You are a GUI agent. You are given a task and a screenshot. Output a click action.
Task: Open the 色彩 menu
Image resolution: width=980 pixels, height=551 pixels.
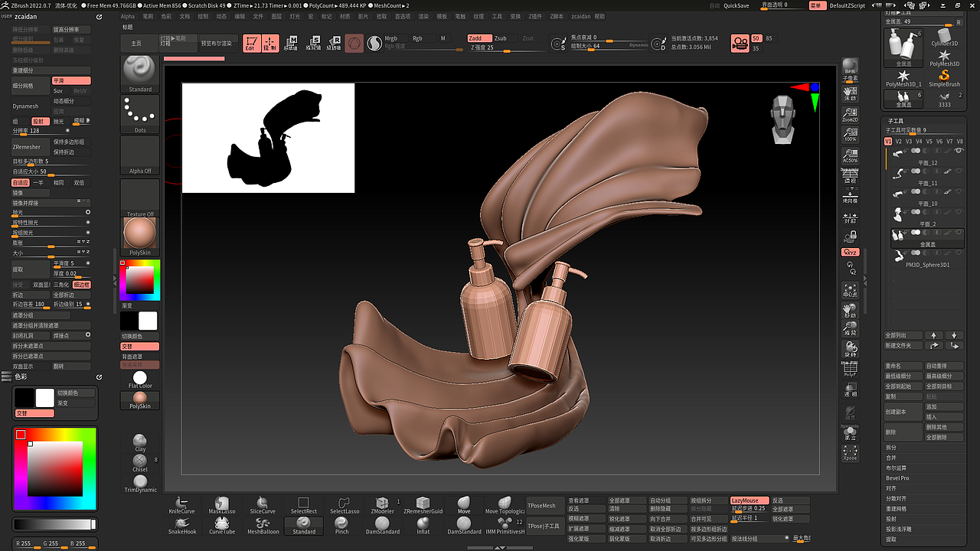point(166,16)
